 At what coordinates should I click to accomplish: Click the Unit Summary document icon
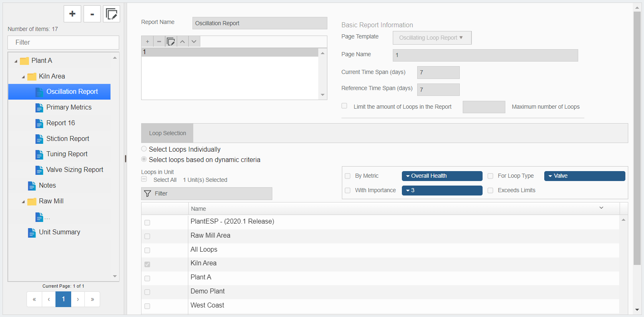point(32,232)
